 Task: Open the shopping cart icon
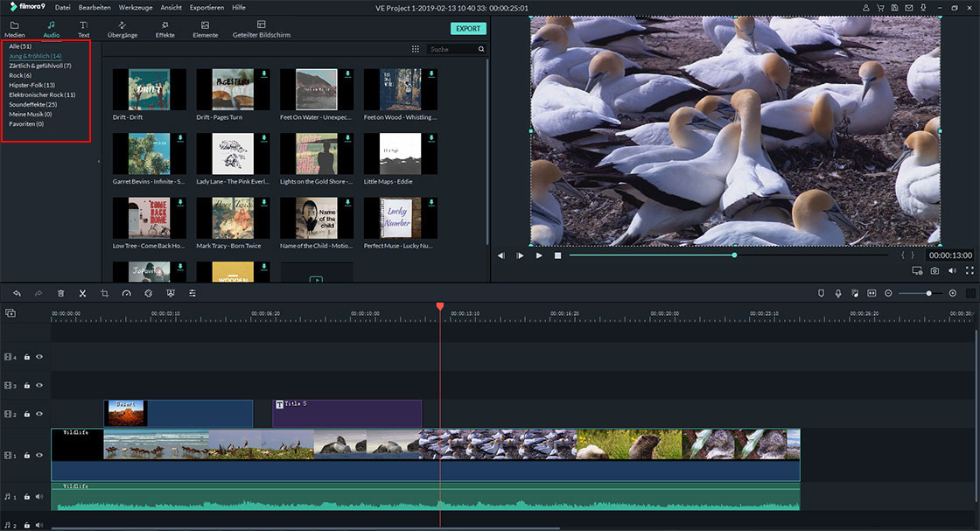click(880, 8)
